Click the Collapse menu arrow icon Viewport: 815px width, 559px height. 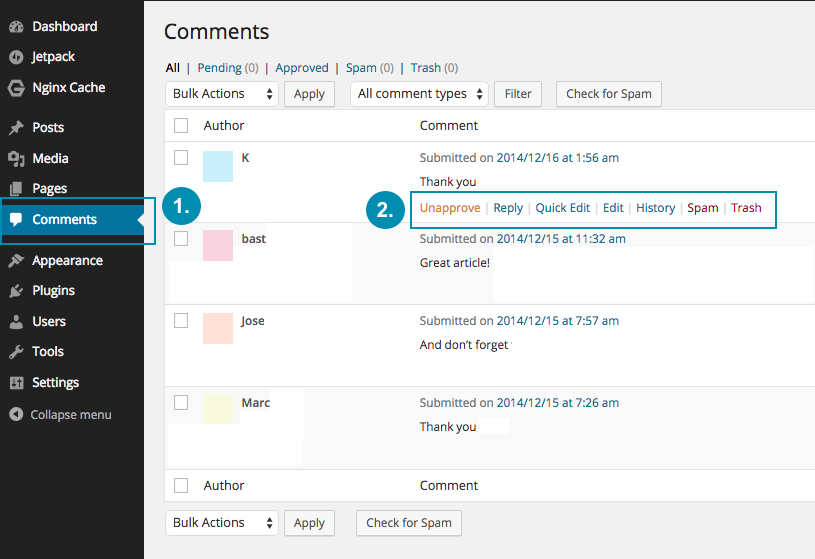16,414
